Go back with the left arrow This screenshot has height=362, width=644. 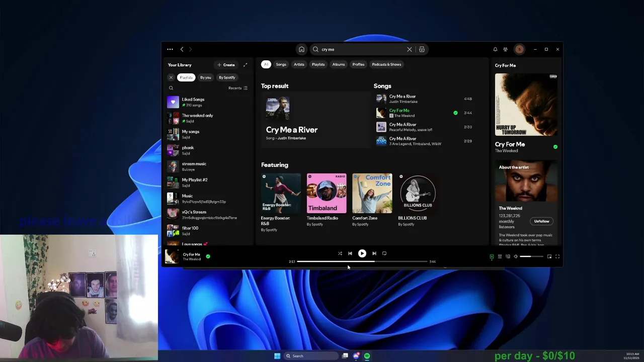[x=182, y=49]
